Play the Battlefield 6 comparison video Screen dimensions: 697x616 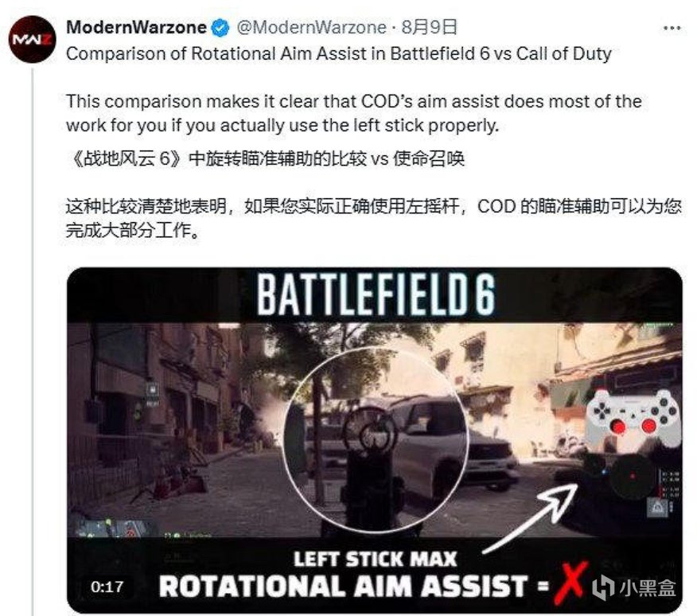point(375,440)
